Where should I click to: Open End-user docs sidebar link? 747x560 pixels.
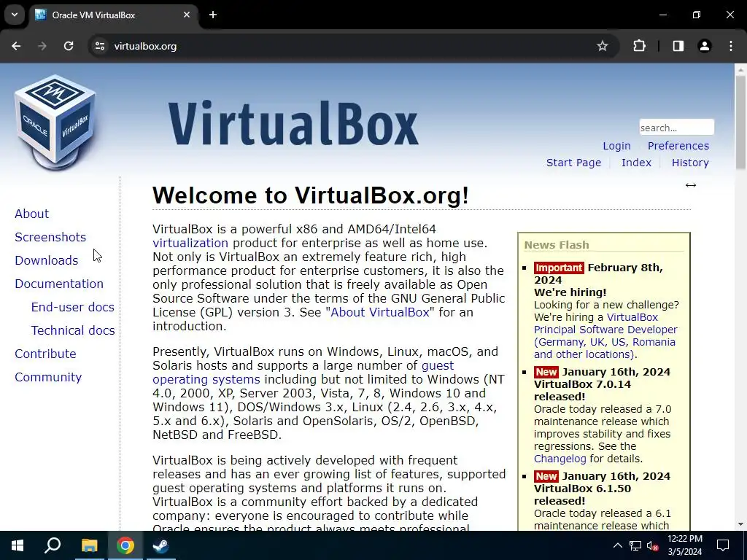pyautogui.click(x=72, y=307)
